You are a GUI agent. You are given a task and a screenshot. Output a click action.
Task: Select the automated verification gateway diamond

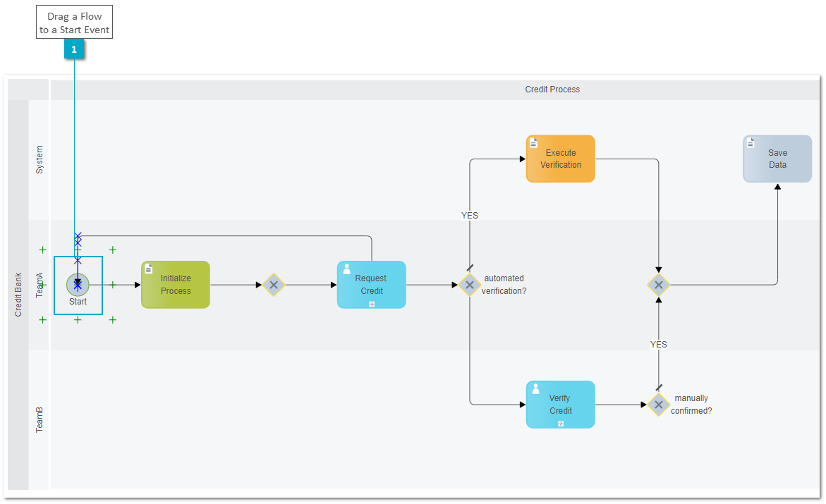[469, 285]
